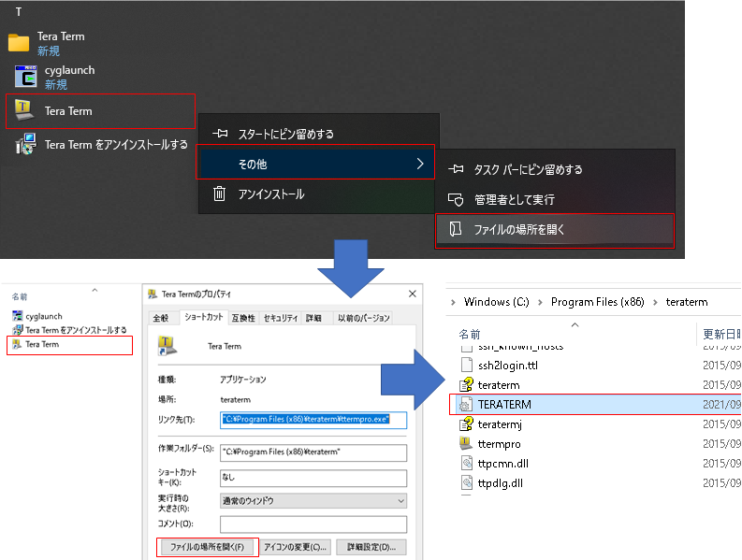Select アンインストール in the context menu

click(270, 194)
